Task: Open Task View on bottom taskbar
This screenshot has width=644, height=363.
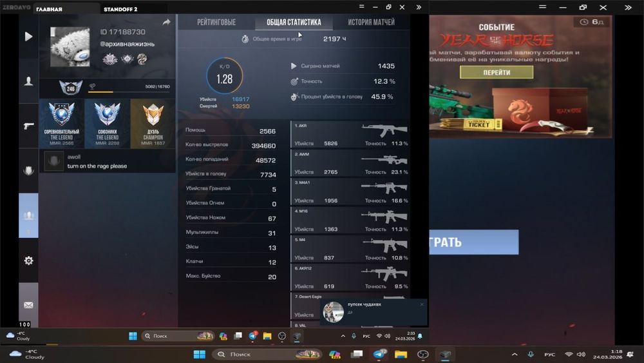Action: [x=357, y=354]
